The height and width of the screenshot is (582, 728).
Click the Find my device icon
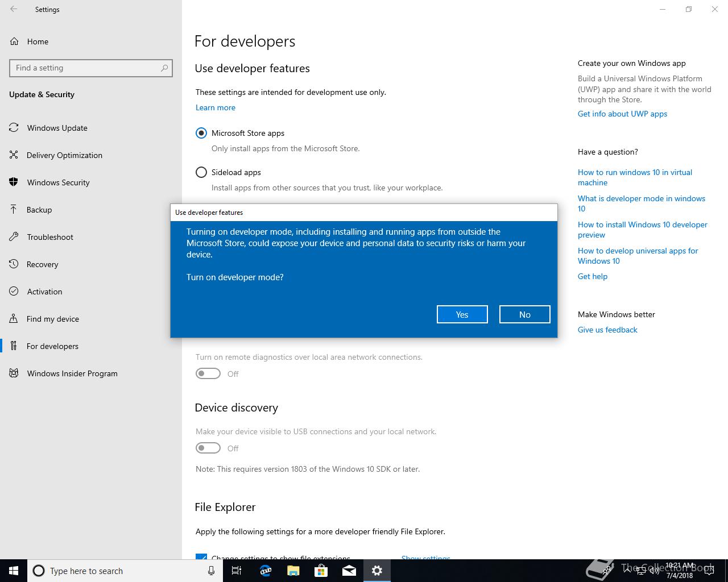click(x=14, y=319)
